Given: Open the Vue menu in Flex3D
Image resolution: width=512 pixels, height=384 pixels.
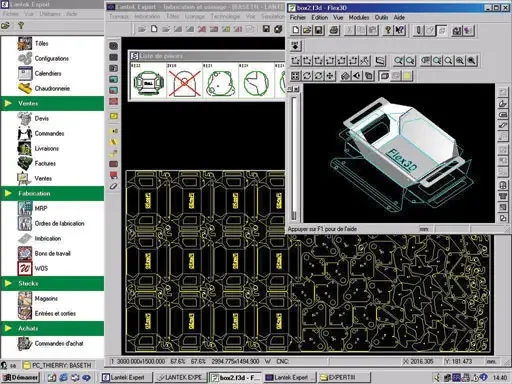Looking at the screenshot, I should [338, 17].
